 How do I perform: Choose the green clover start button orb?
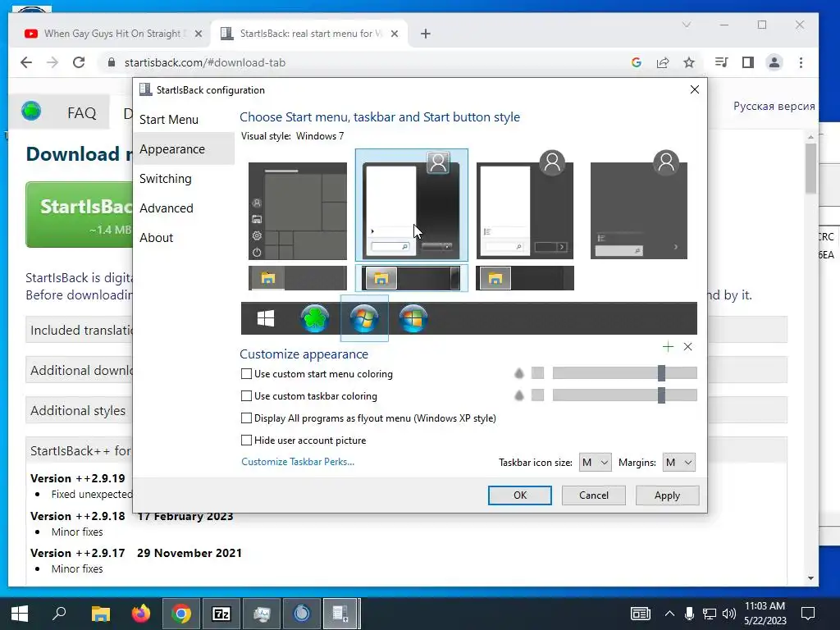pyautogui.click(x=314, y=319)
